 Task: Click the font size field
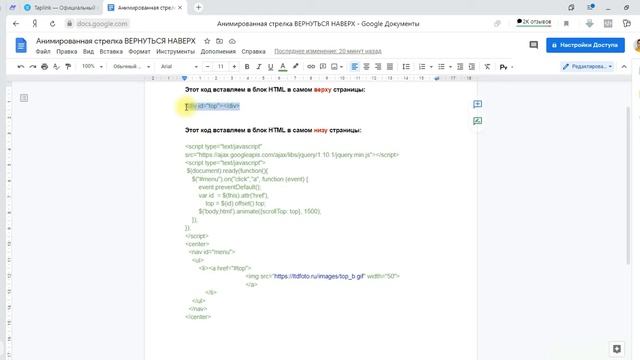point(221,67)
